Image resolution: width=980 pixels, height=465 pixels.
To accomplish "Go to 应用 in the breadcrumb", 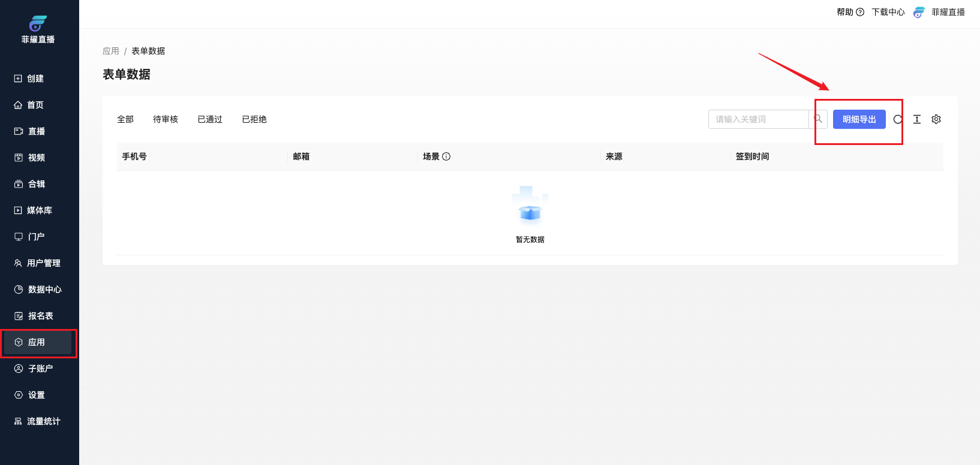I will click(111, 51).
